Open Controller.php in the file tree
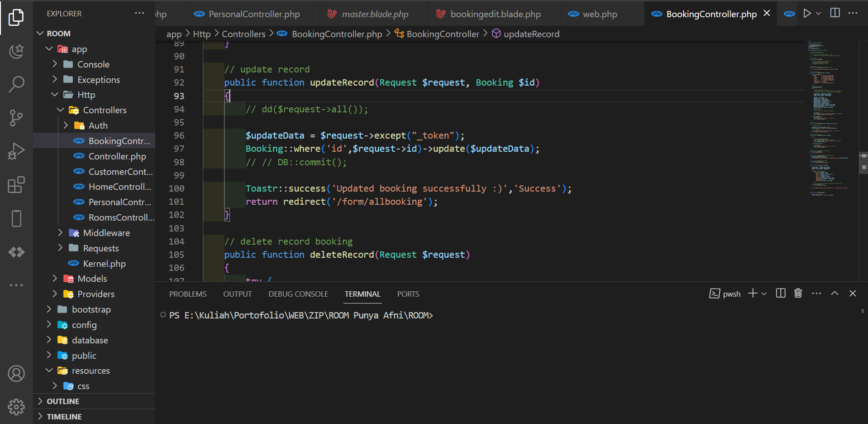Screen dimensions: 868x424 [x=94, y=156]
